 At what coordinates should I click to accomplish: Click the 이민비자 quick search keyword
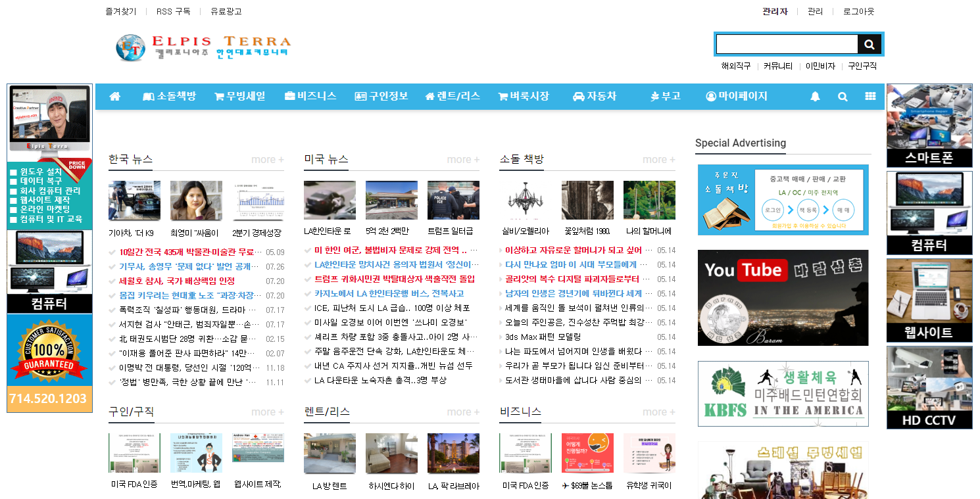point(820,66)
